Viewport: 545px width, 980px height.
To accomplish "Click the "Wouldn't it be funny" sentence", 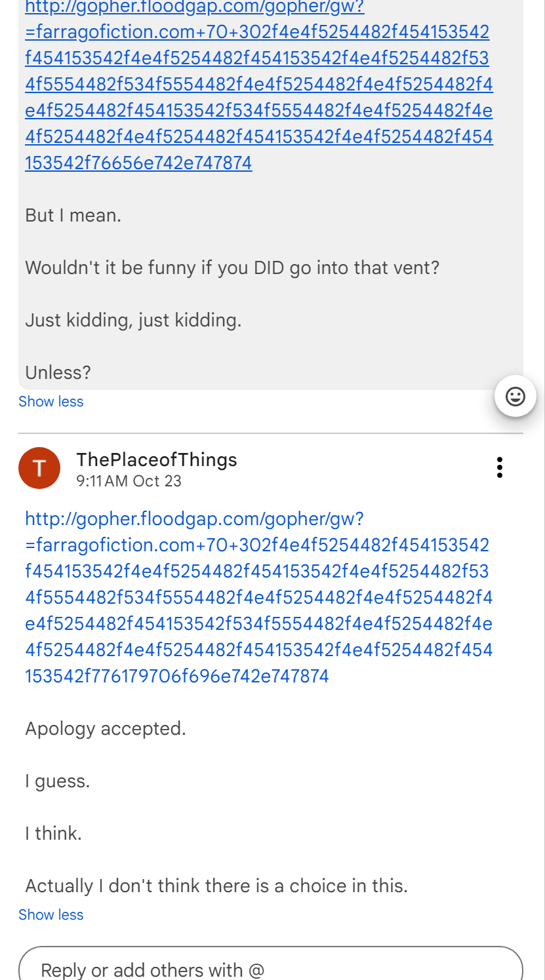I will pyautogui.click(x=232, y=268).
